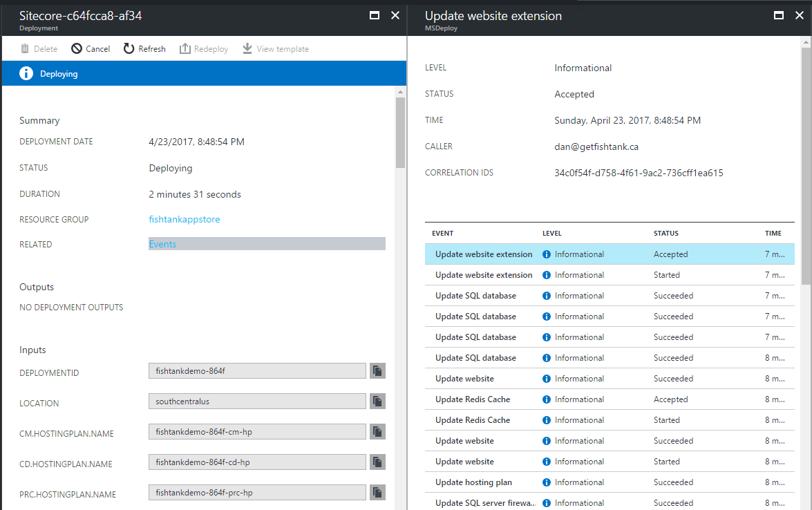The image size is (812, 510).
Task: Open View template
Action: click(x=276, y=48)
